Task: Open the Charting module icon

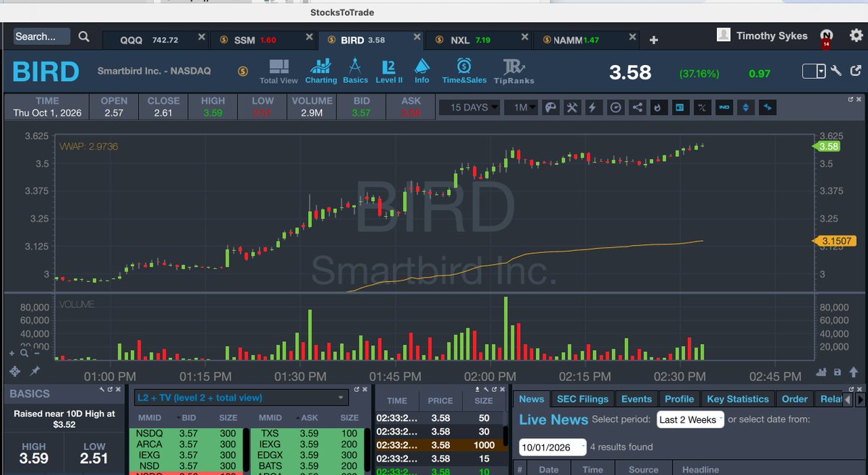Action: coord(320,71)
